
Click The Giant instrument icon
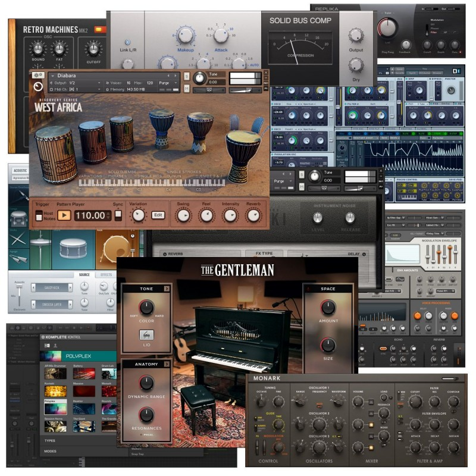click(x=83, y=426)
